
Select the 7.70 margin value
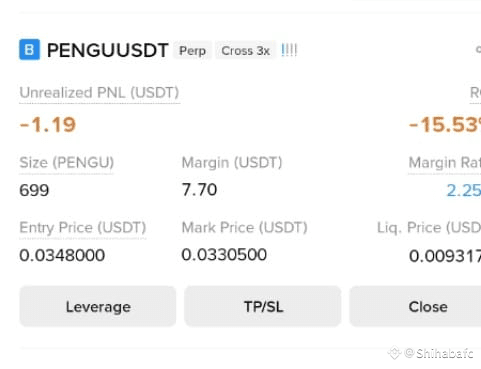(199, 190)
